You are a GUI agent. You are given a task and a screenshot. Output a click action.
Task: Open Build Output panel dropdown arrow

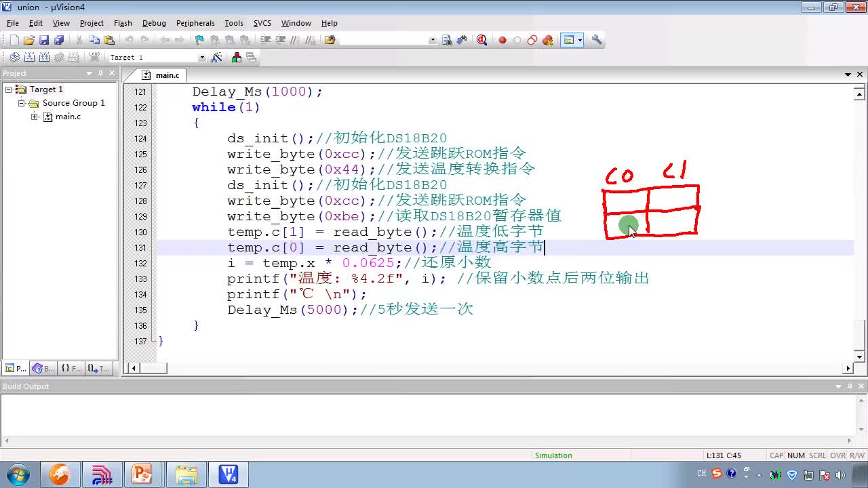838,386
